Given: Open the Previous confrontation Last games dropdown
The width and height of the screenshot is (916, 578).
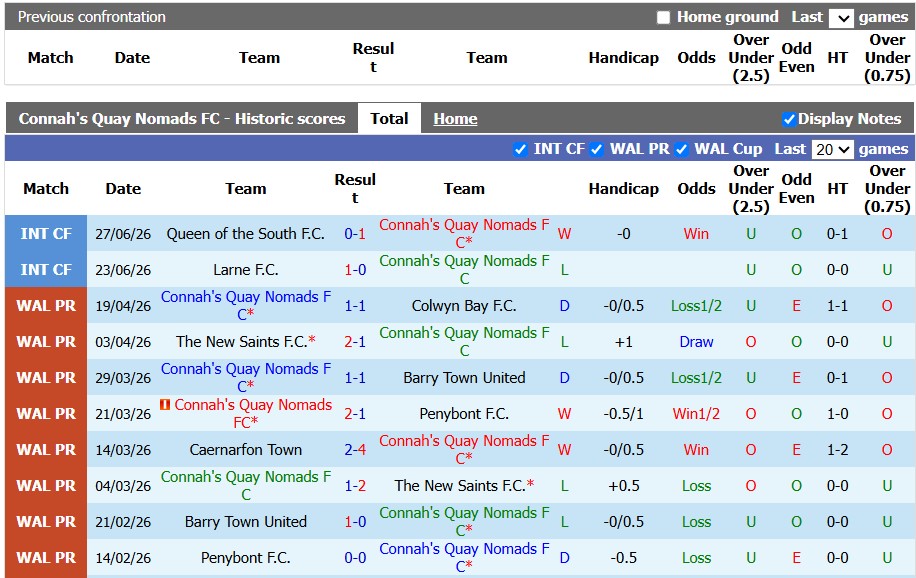Looking at the screenshot, I should [x=841, y=18].
